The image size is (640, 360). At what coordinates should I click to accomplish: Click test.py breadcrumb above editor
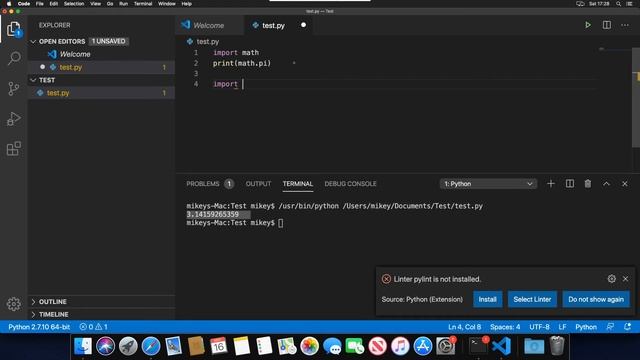(x=207, y=41)
